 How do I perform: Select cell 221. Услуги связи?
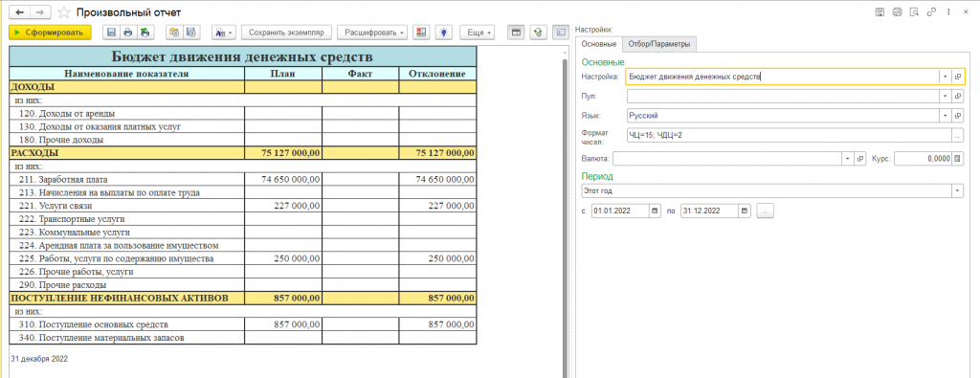point(127,206)
